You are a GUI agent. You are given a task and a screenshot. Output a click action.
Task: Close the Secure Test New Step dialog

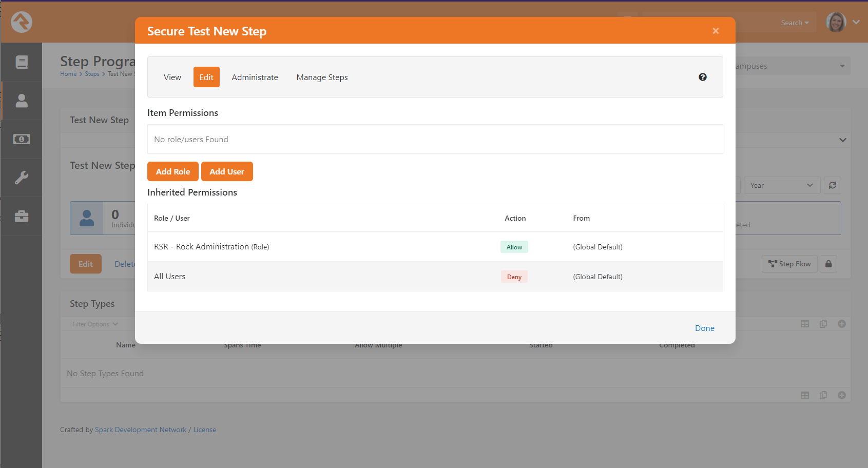(x=716, y=31)
